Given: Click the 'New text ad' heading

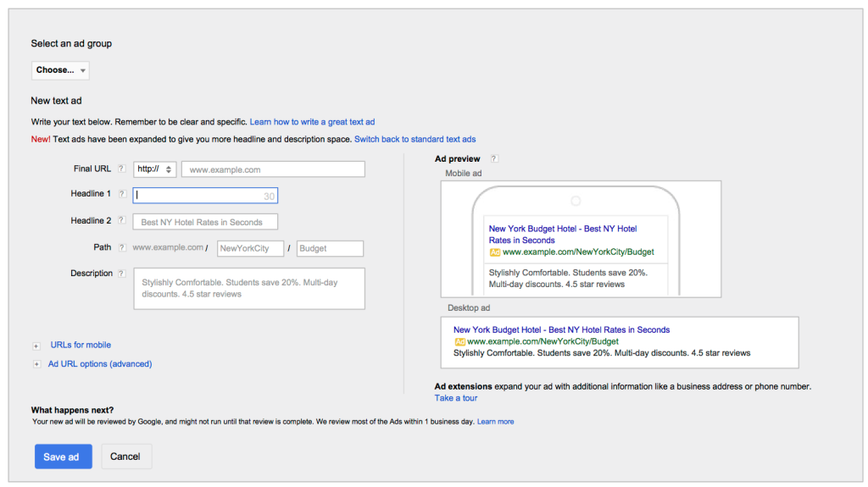Looking at the screenshot, I should [57, 101].
